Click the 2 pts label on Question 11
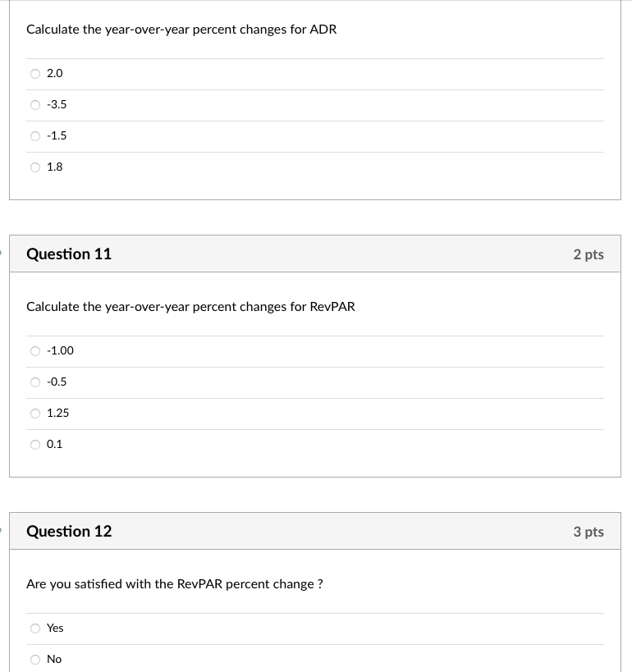The image size is (632, 672). pos(588,254)
